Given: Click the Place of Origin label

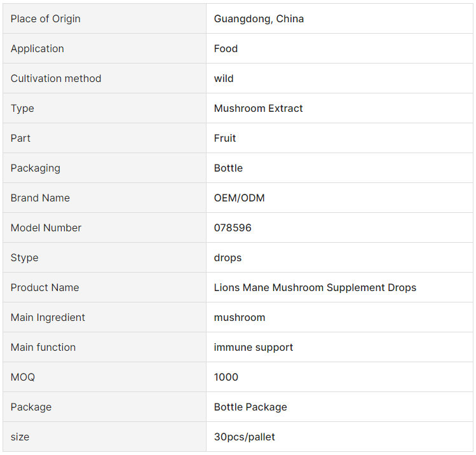Looking at the screenshot, I should pos(46,19).
